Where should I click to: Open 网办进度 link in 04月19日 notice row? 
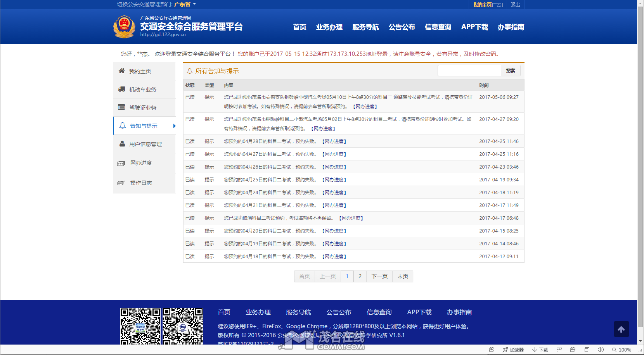(x=334, y=244)
